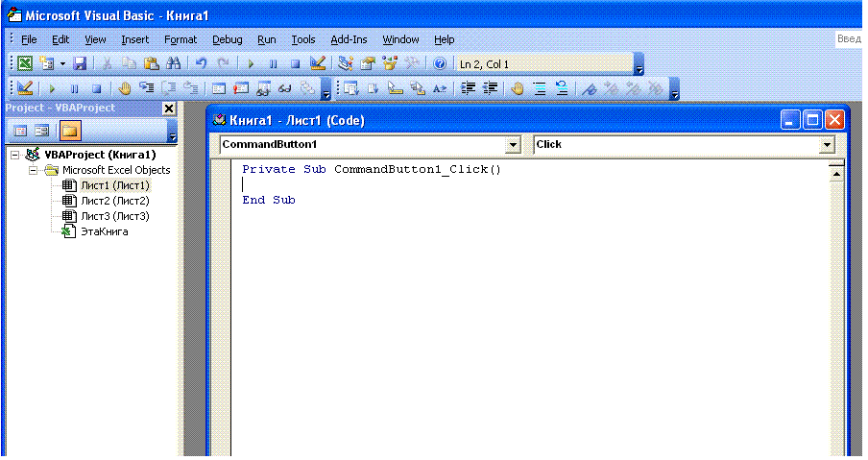
Task: Open the Properties Window icon
Action: [368, 63]
